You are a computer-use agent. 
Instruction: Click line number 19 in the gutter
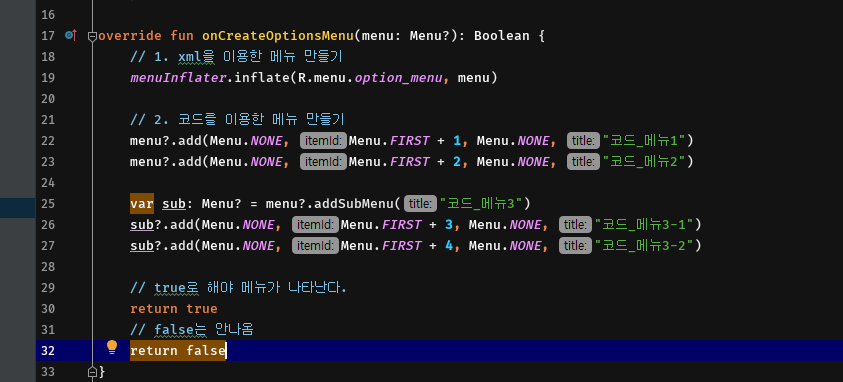(x=48, y=78)
